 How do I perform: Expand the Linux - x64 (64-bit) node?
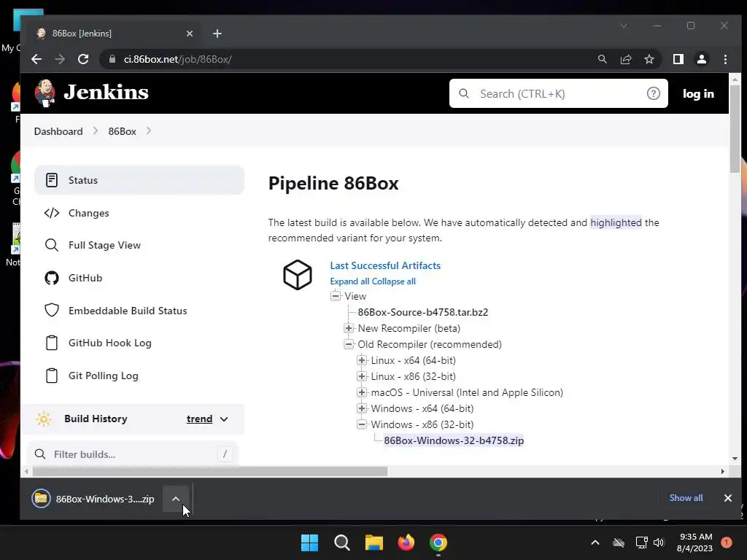point(362,360)
